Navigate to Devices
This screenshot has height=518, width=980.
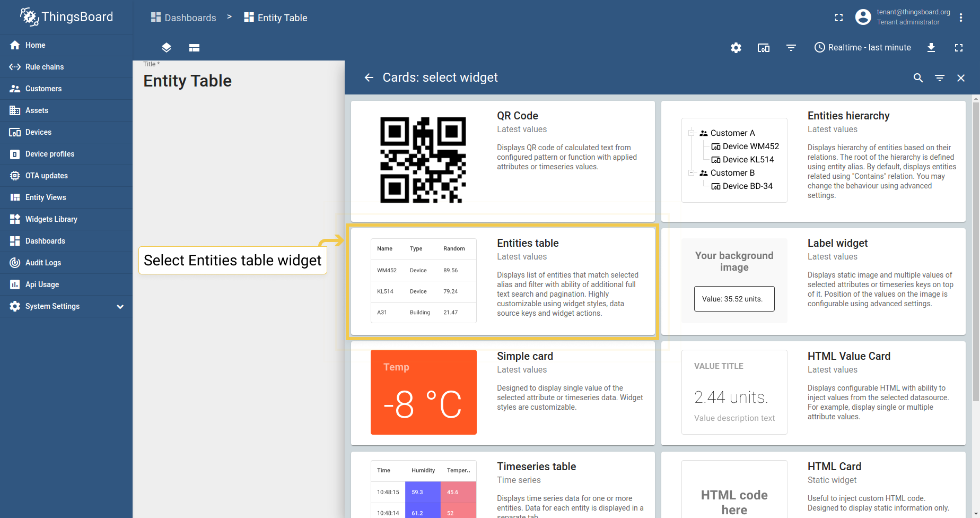point(66,132)
